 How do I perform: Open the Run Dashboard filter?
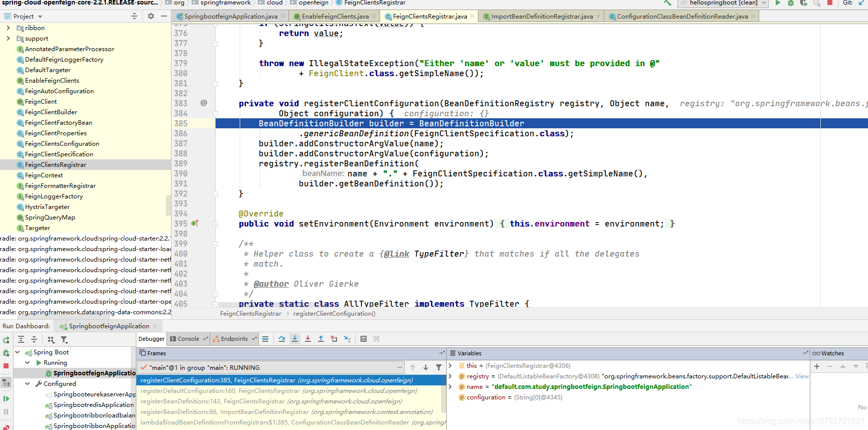[64, 340]
